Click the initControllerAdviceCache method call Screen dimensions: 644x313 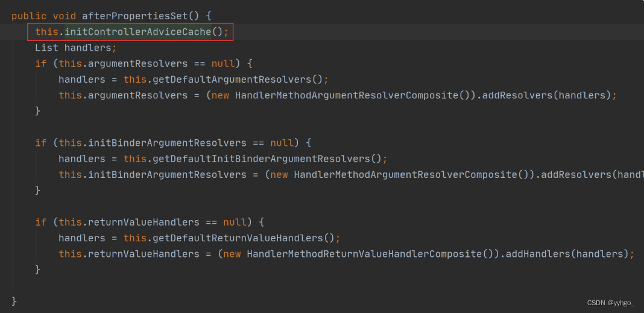click(137, 32)
